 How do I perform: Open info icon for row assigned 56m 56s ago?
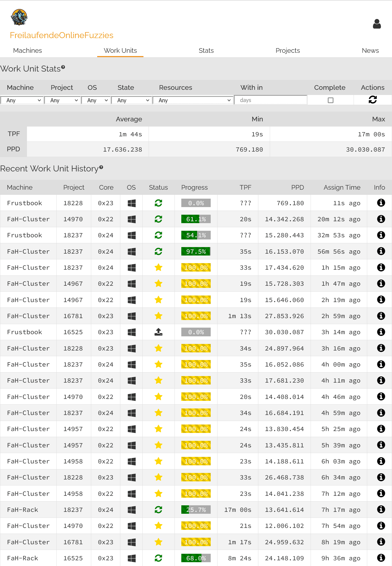point(381,251)
